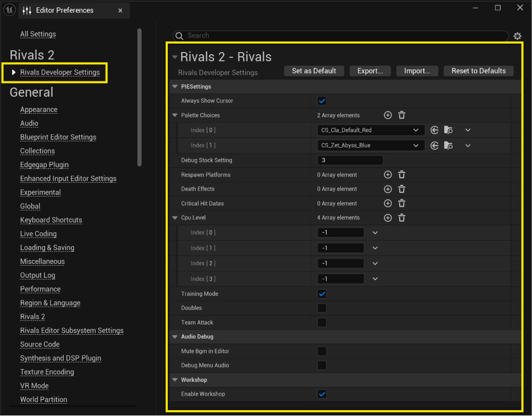Use selected asset arrow for Palette Index 0
This screenshot has width=532, height=416.
pos(434,130)
